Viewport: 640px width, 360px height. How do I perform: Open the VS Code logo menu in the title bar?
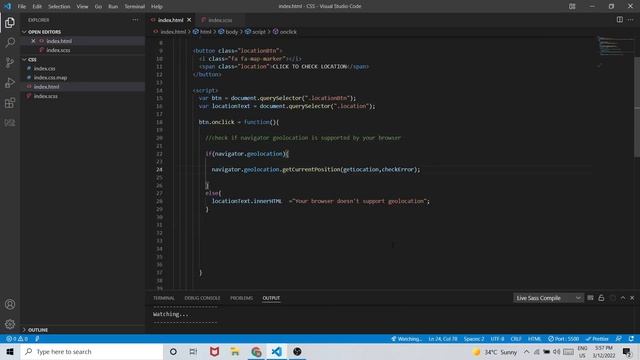coord(8,6)
